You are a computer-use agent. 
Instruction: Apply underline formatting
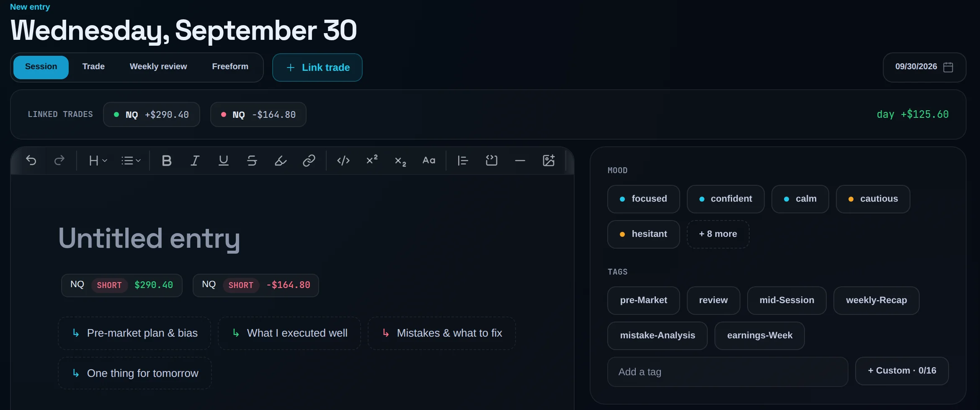coord(224,161)
